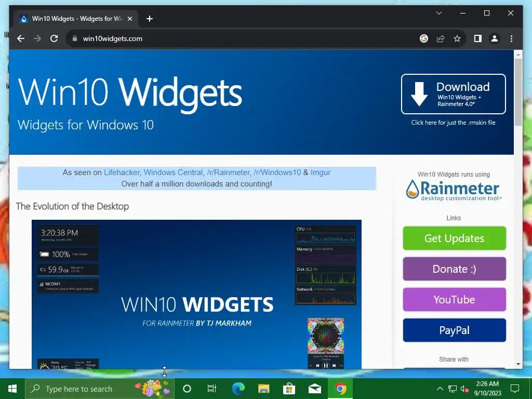Open the YouTube link button
Viewport: 532px width, 399px height.
(x=454, y=300)
